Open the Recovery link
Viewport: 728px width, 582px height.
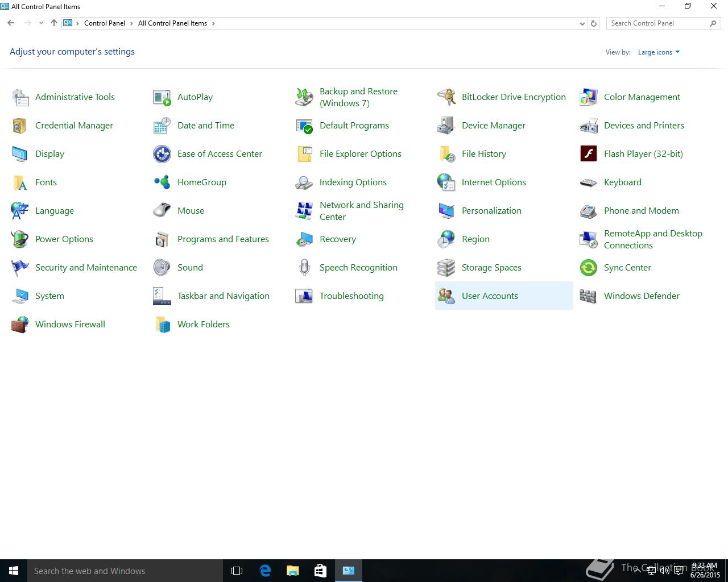(x=338, y=239)
